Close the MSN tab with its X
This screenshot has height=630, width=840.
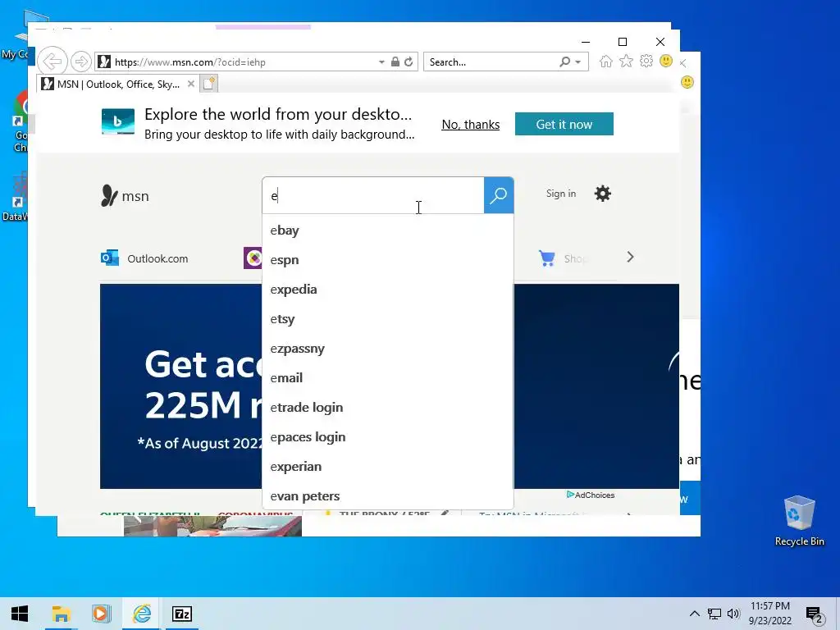[190, 84]
